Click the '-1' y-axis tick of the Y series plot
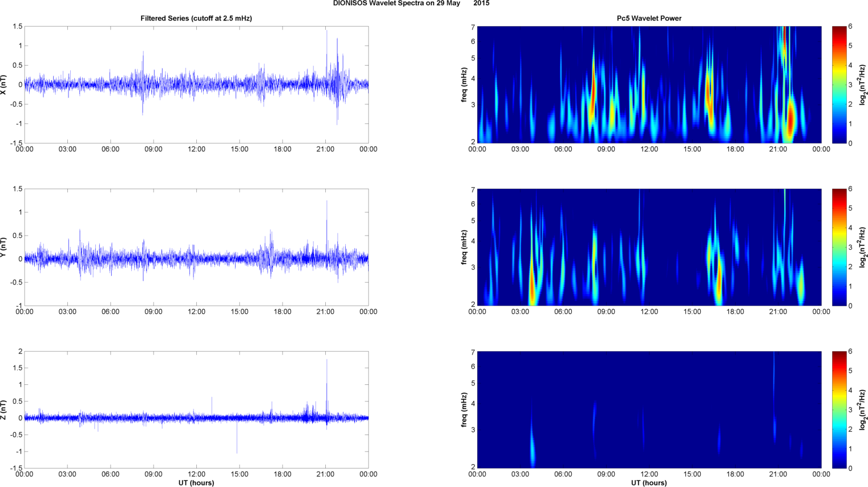 click(x=19, y=306)
